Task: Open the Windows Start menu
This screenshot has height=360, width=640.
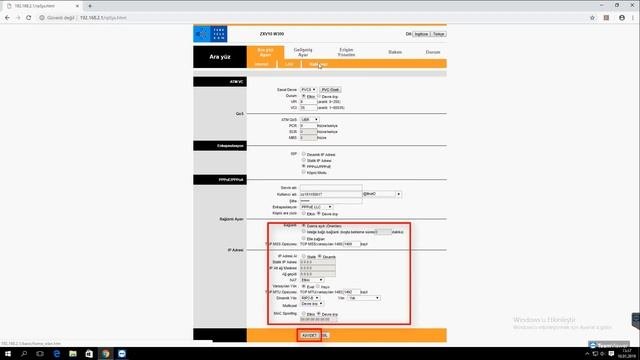Action: pyautogui.click(x=8, y=353)
